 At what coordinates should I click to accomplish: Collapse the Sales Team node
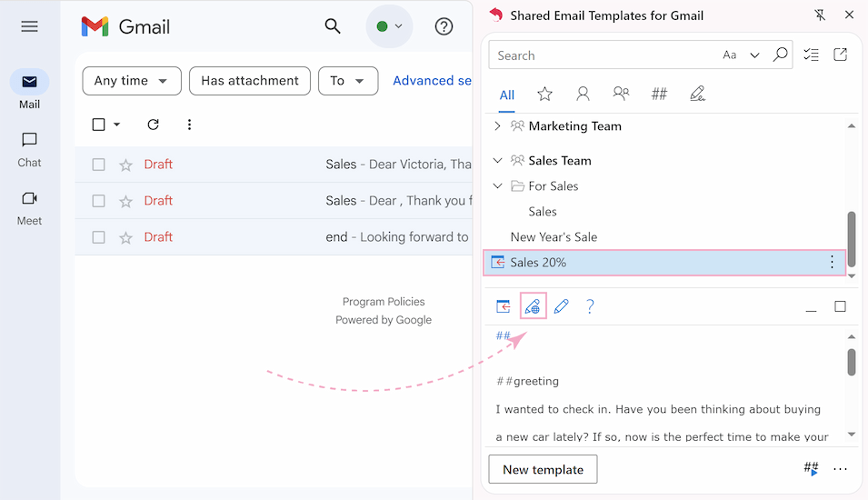(497, 161)
